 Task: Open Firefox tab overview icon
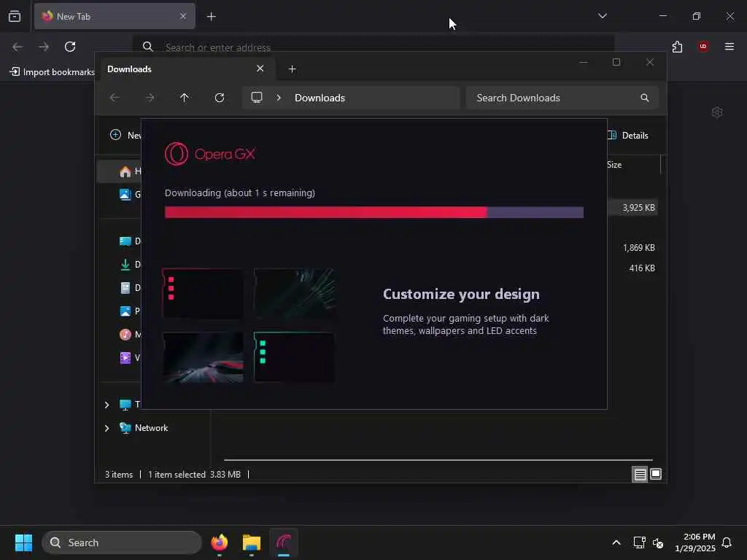pos(15,16)
